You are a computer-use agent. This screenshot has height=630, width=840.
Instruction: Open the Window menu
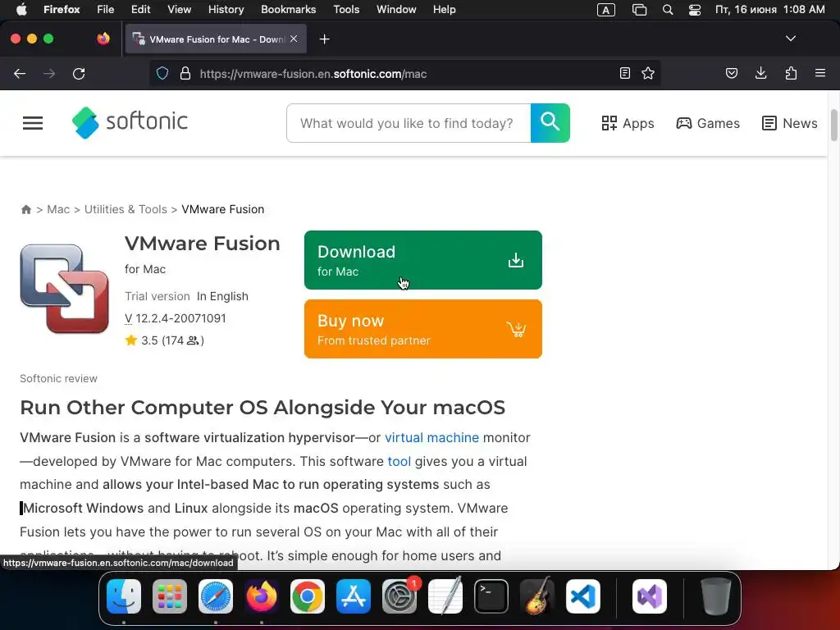click(x=396, y=10)
